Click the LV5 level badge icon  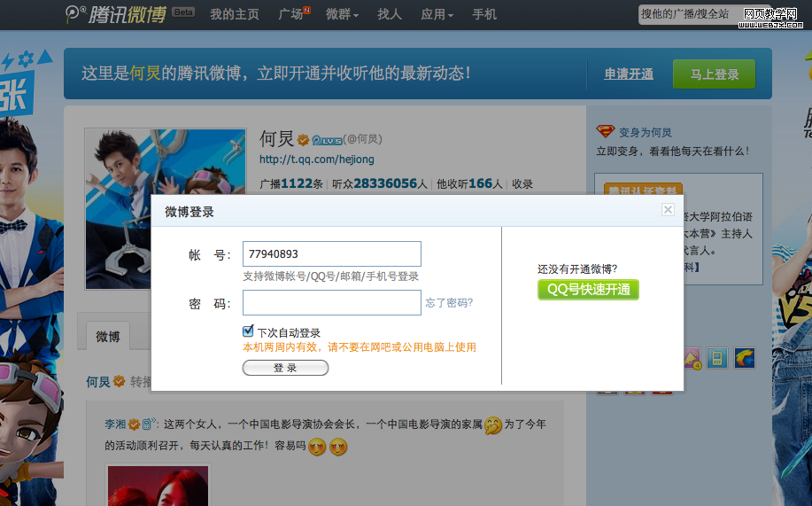click(x=326, y=139)
